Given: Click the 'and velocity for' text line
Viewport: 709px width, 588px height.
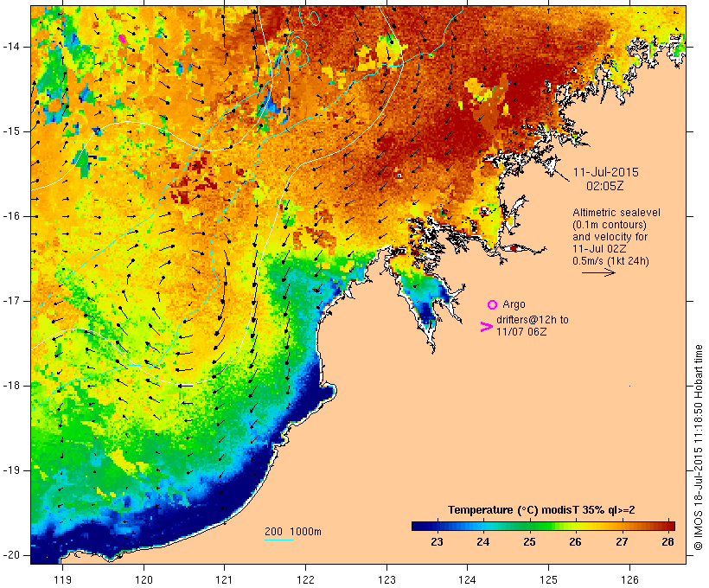Looking at the screenshot, I should tap(610, 237).
